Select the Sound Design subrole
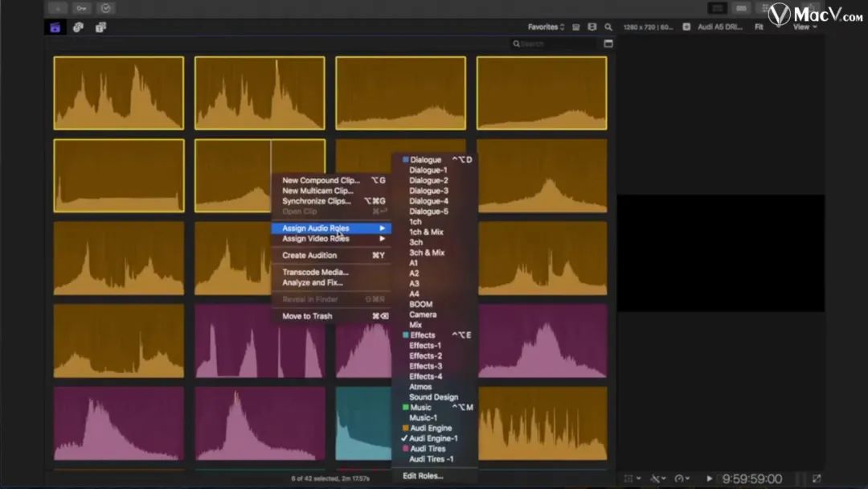This screenshot has height=489, width=868. pos(435,397)
